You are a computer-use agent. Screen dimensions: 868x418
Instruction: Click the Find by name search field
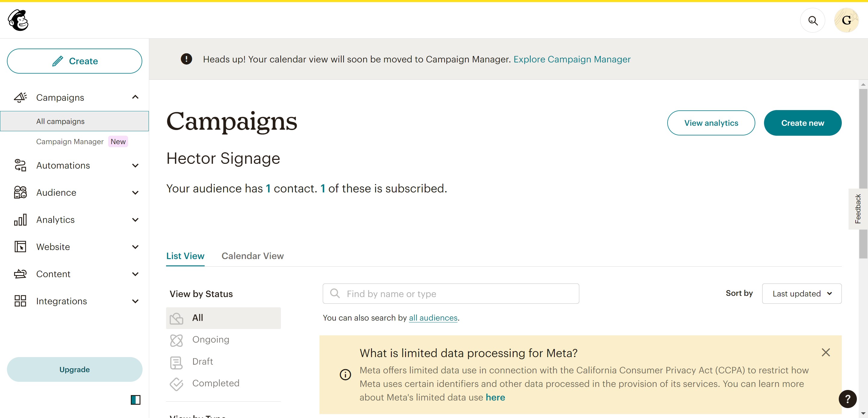coord(451,294)
